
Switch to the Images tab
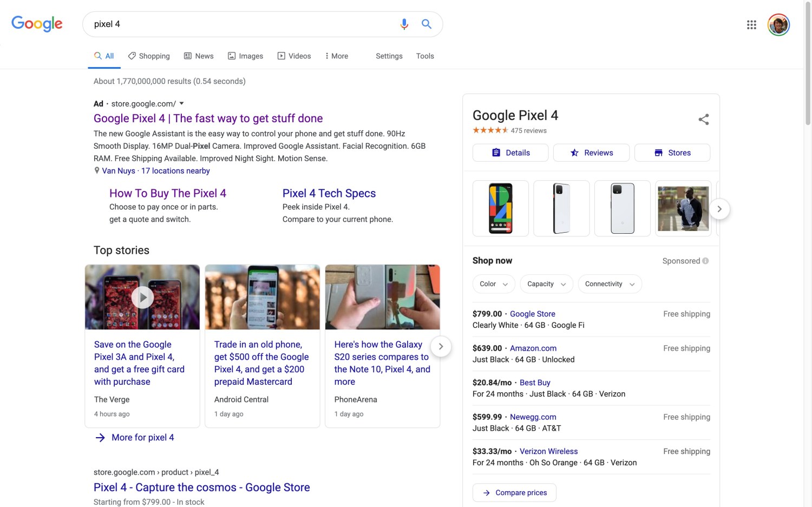point(245,56)
